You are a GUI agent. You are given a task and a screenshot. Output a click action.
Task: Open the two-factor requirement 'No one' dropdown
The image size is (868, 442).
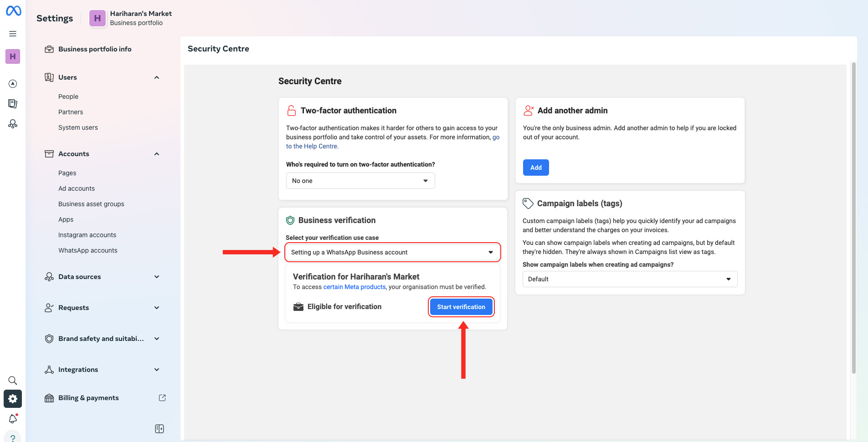tap(360, 181)
